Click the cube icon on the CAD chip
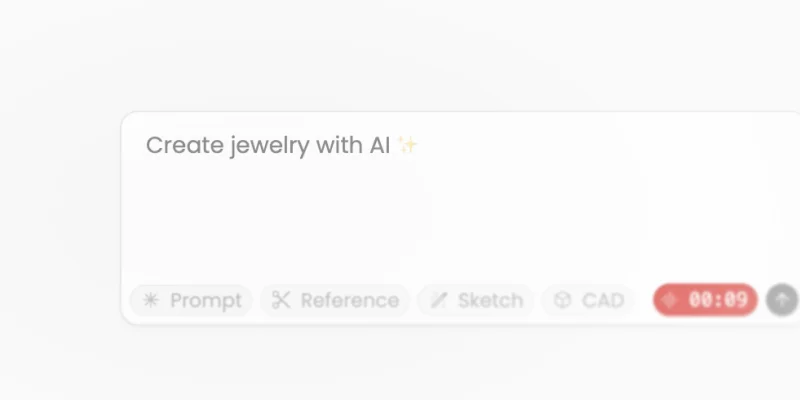This screenshot has height=400, width=800. point(562,300)
